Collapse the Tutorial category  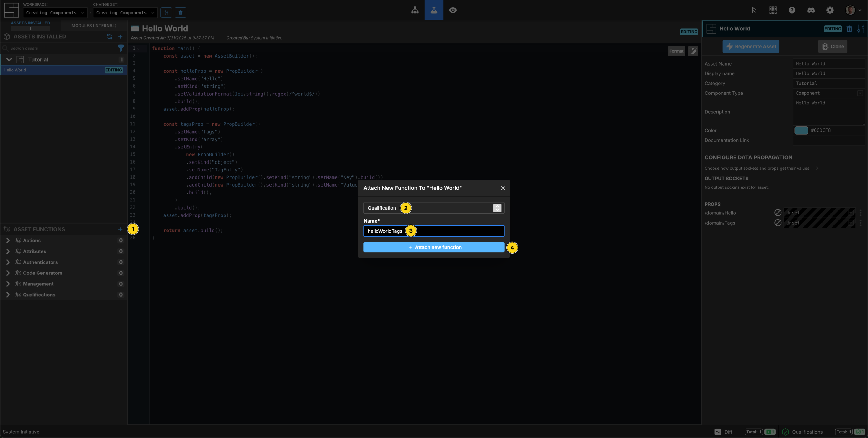click(x=9, y=60)
